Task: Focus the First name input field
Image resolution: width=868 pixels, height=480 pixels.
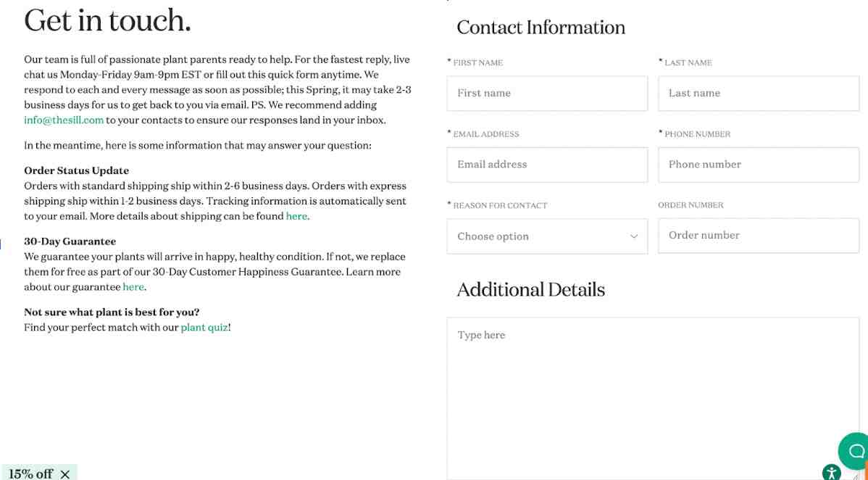Action: pyautogui.click(x=547, y=94)
